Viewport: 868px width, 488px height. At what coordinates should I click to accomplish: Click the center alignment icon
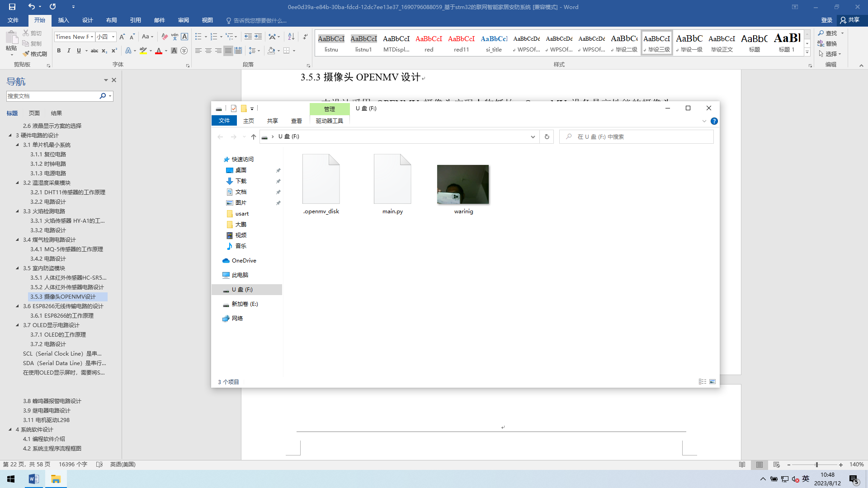[x=208, y=51]
